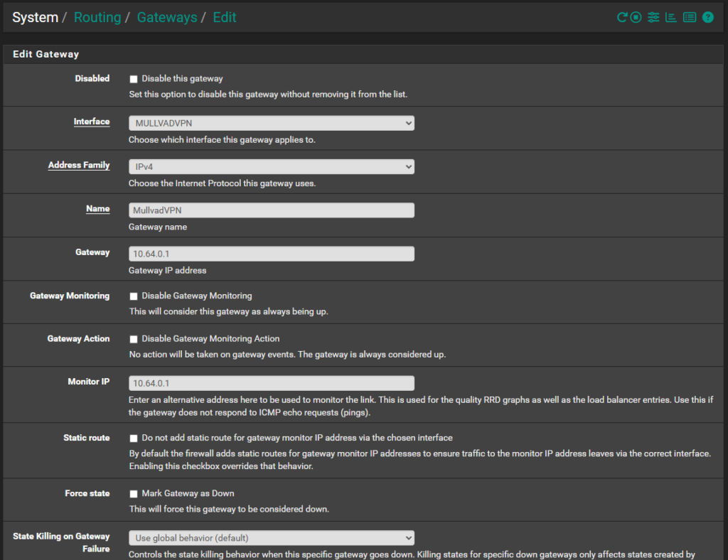Open the related log entries icon

click(x=689, y=17)
